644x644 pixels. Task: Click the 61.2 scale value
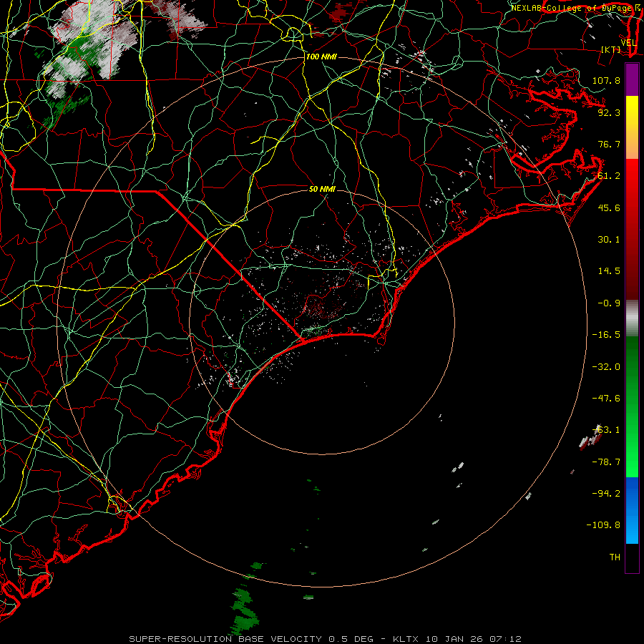[609, 176]
